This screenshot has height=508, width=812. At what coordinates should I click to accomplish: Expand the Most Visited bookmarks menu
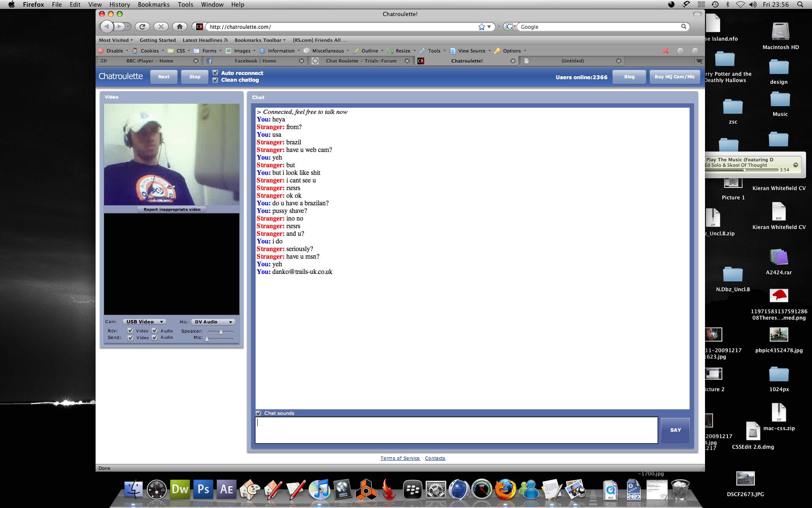pos(116,40)
